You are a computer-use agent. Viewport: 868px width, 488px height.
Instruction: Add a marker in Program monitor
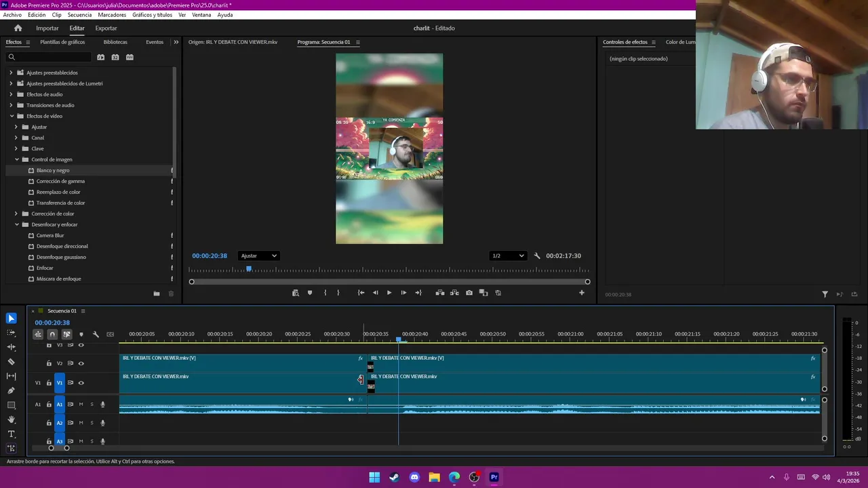tap(310, 293)
